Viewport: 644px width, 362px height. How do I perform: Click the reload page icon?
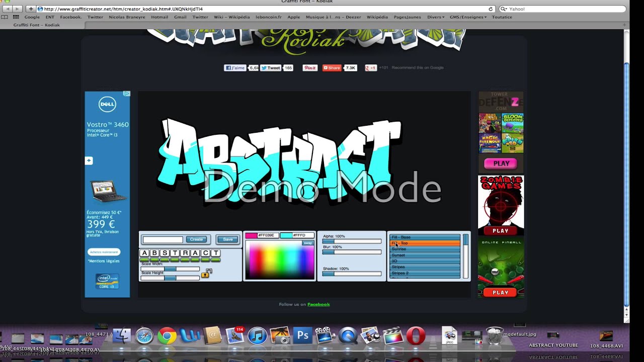(491, 9)
